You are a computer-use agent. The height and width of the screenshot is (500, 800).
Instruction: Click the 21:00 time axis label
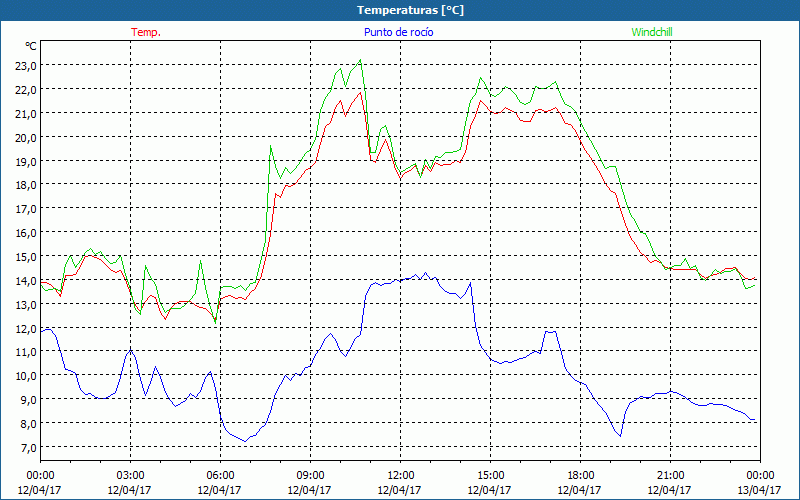(670, 475)
